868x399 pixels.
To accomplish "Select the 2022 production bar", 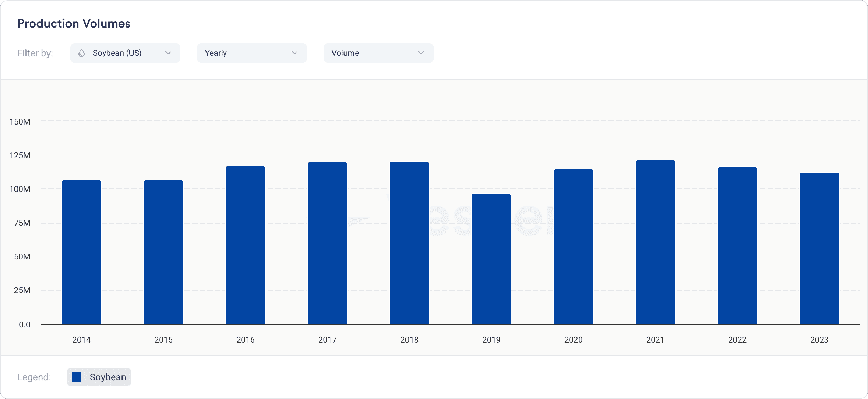I will pyautogui.click(x=738, y=246).
